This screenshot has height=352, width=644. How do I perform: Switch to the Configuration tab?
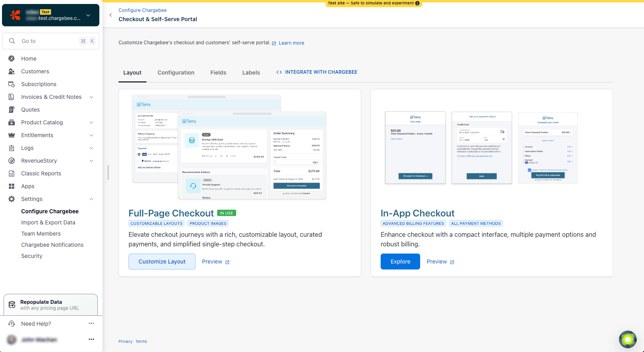(176, 73)
